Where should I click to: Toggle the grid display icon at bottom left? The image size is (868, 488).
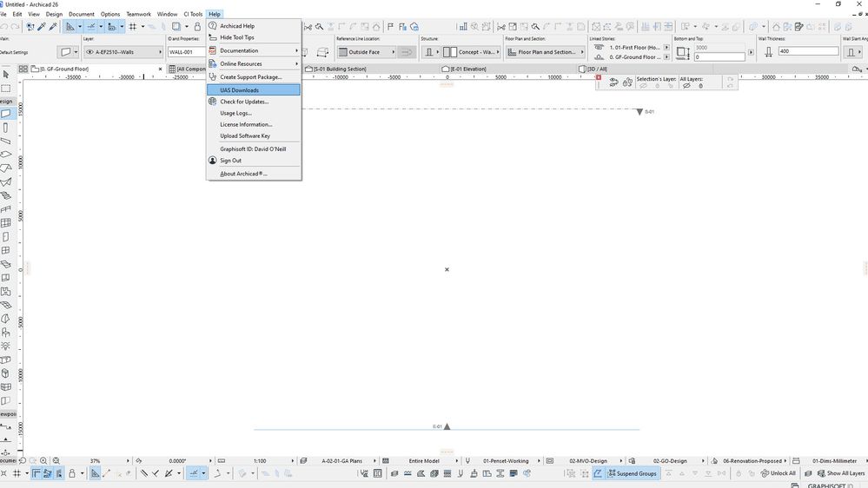tap(17, 473)
